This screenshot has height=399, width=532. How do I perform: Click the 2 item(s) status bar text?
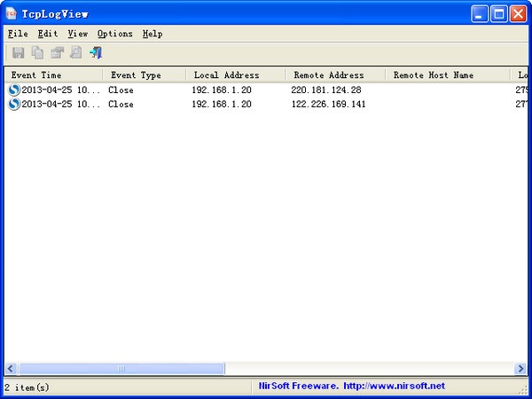coord(27,387)
